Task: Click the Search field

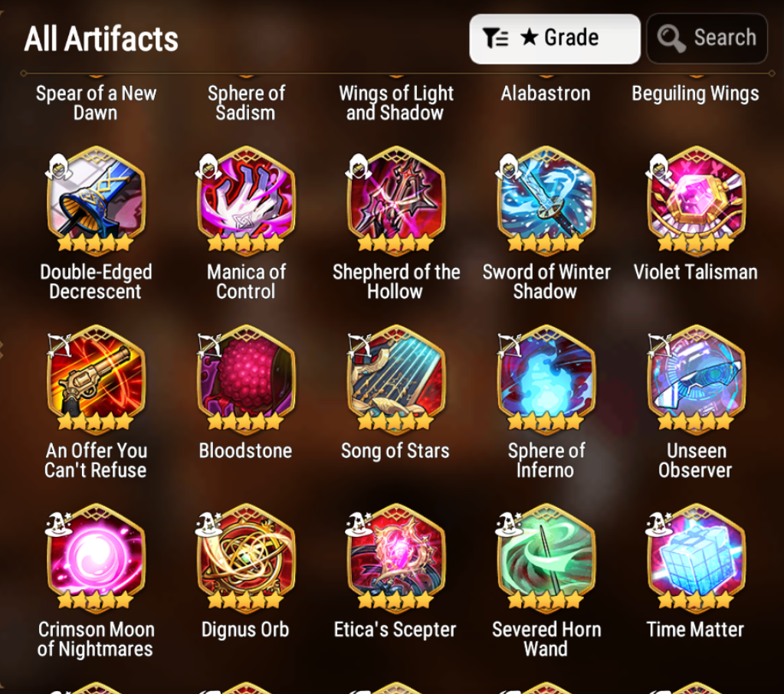Action: (x=707, y=38)
